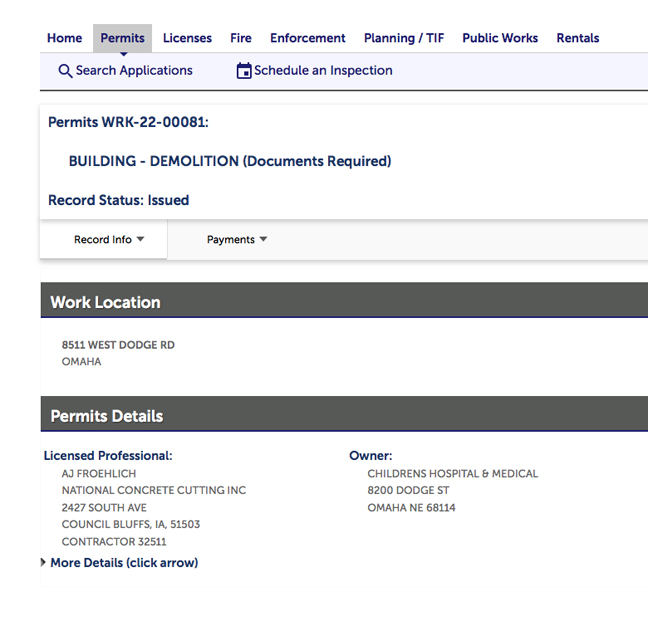
Task: Click the 2427 SOUTH AVE address line
Action: (x=104, y=507)
